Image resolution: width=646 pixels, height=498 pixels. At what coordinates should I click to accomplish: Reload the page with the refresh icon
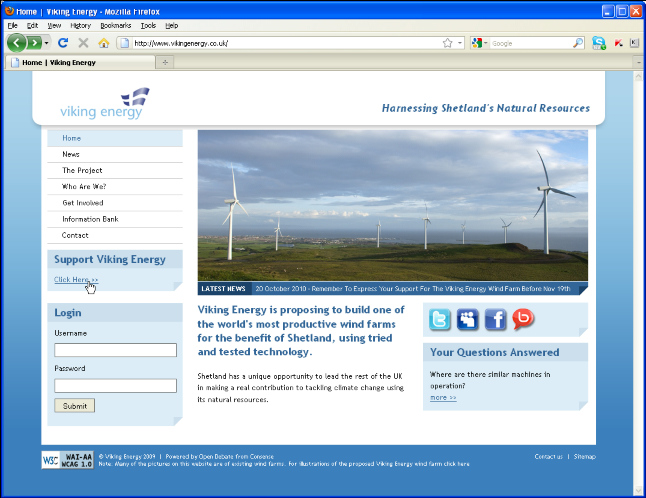coord(63,42)
